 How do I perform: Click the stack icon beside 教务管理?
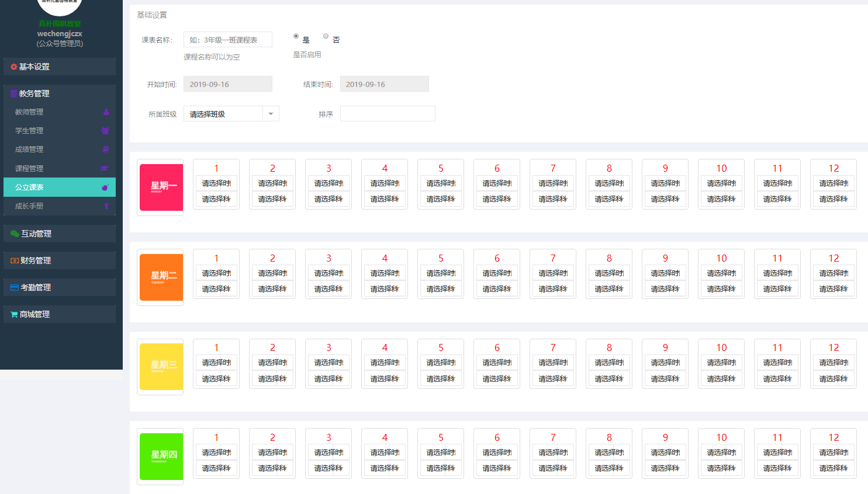point(14,93)
